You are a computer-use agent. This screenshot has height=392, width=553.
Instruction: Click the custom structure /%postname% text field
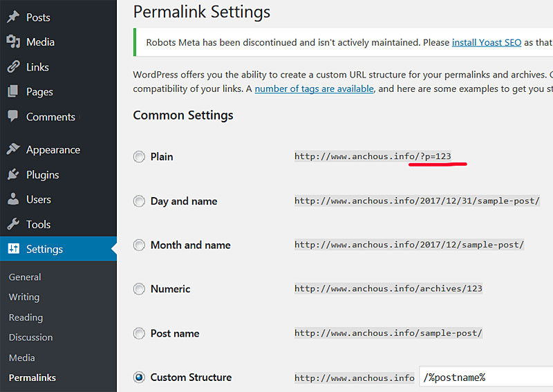(485, 377)
